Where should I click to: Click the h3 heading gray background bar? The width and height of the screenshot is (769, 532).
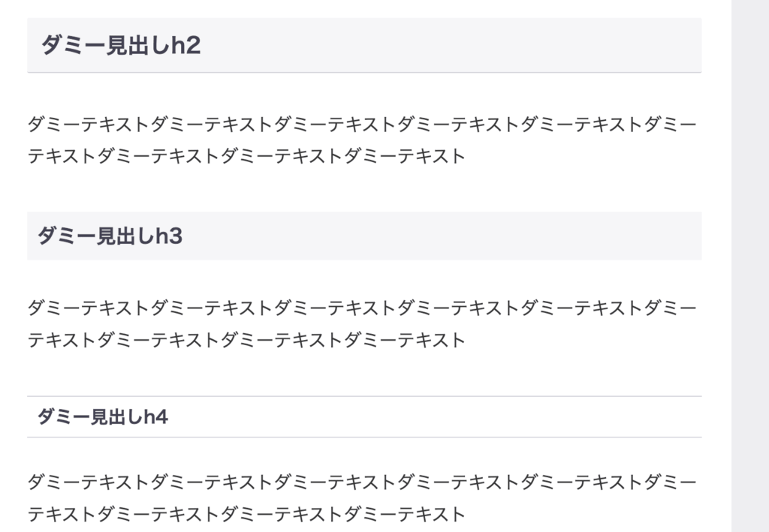tap(364, 236)
